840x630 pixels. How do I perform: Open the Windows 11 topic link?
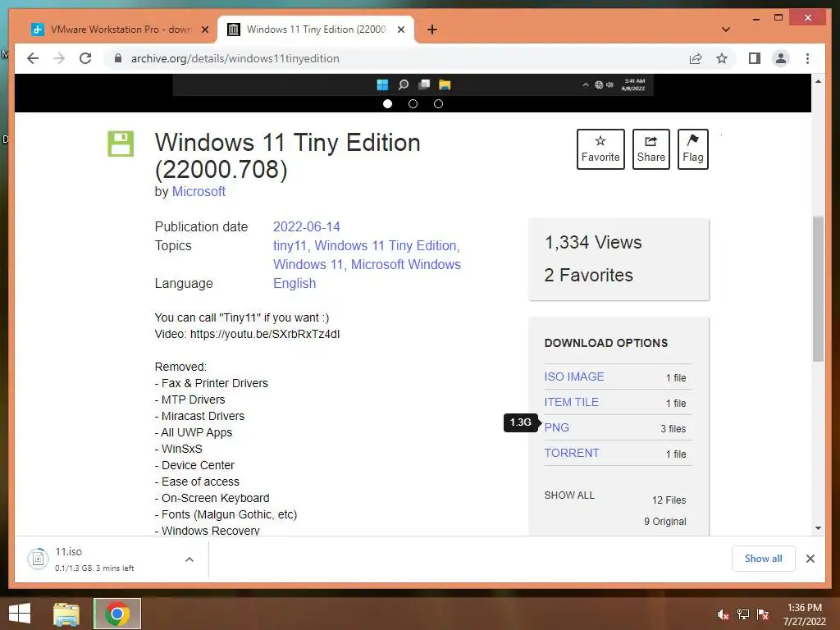[x=308, y=264]
